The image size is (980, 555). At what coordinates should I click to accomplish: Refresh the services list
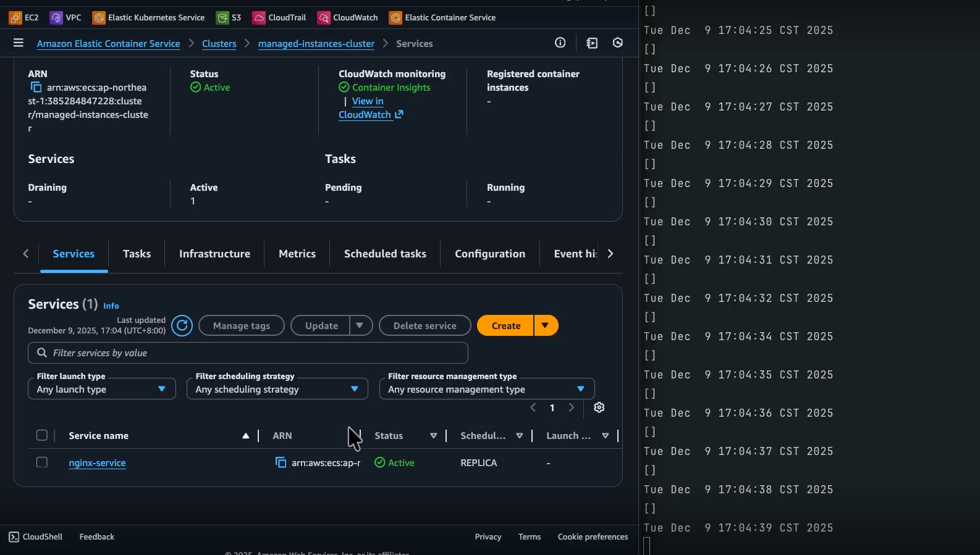[182, 325]
